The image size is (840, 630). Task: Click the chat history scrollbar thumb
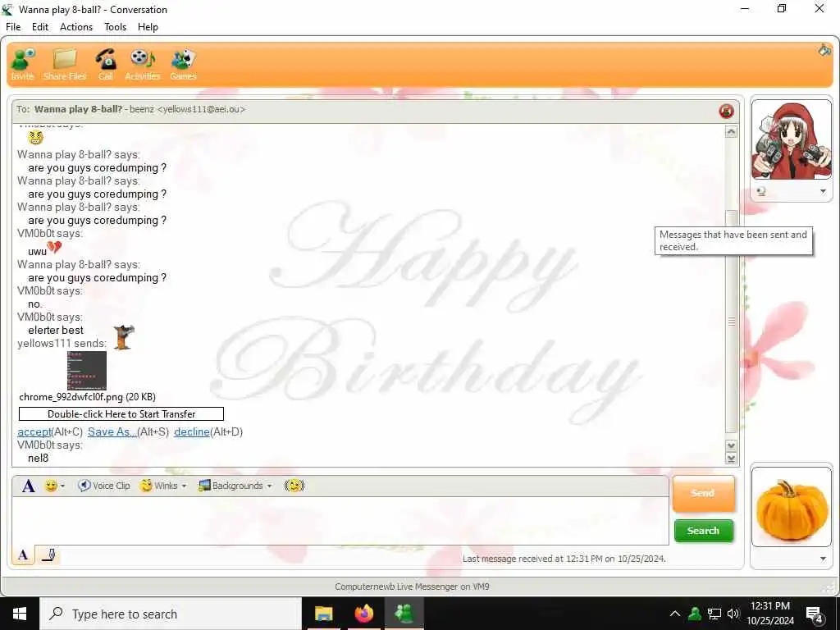point(731,322)
